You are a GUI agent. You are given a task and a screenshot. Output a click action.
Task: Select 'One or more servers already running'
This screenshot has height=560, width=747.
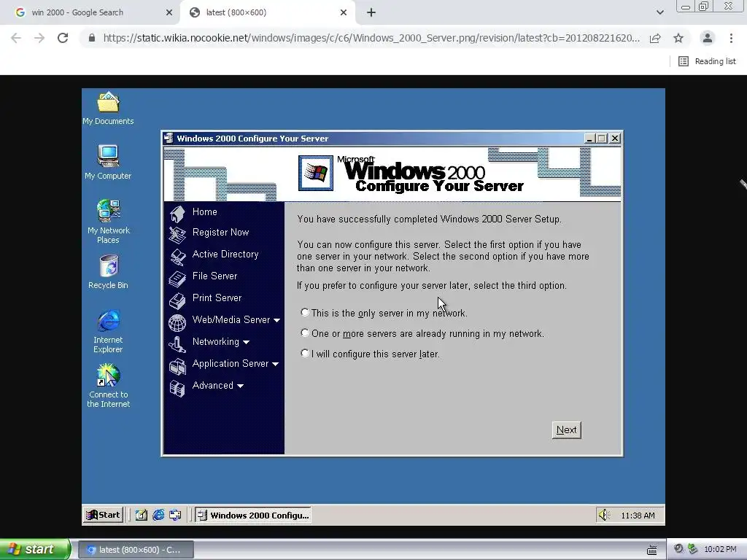click(x=305, y=332)
